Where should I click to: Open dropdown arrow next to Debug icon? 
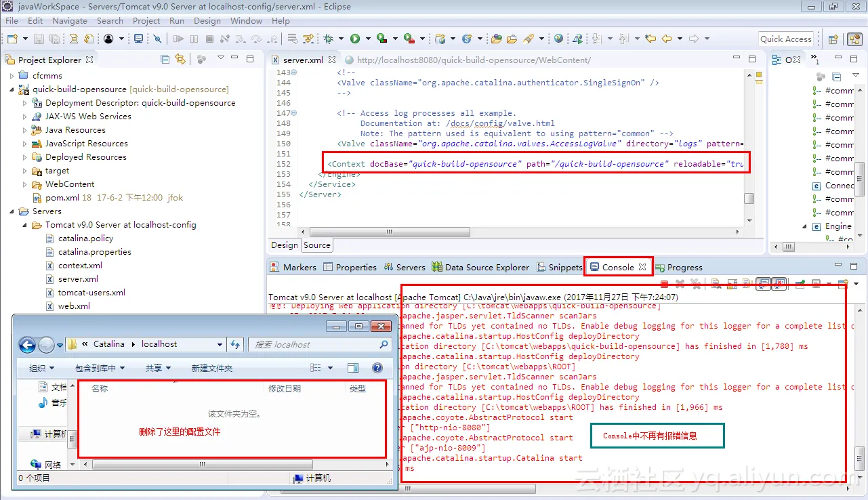click(x=341, y=39)
